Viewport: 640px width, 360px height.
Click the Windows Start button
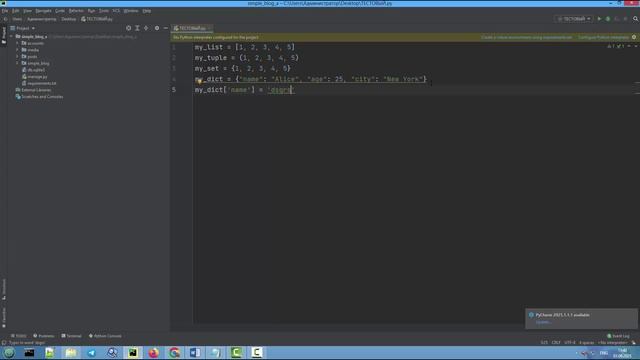9,353
